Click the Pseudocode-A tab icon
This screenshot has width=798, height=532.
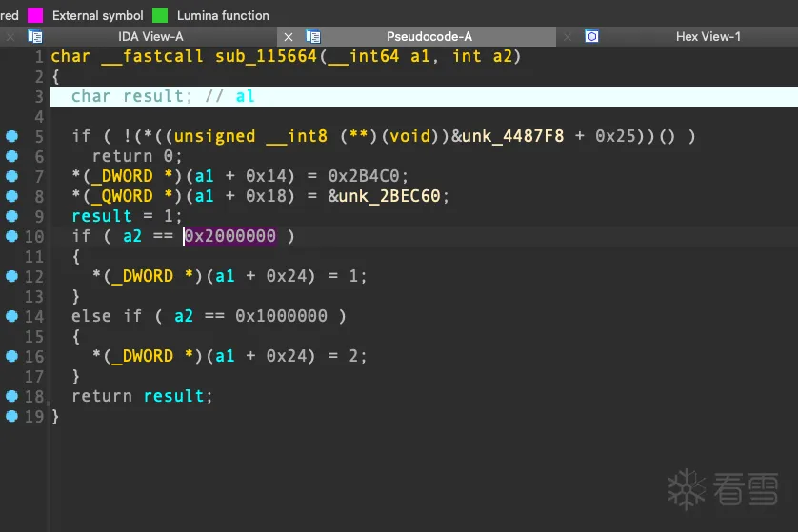(313, 36)
